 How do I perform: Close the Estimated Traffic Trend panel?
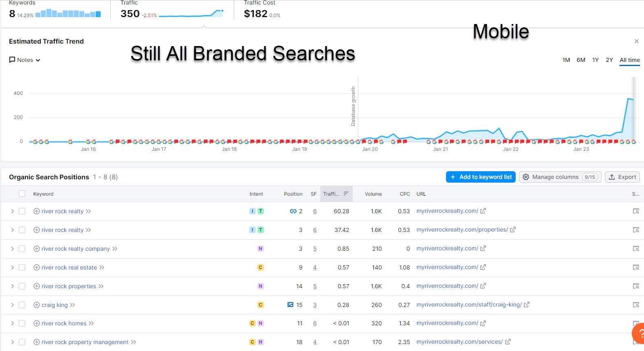coord(636,41)
